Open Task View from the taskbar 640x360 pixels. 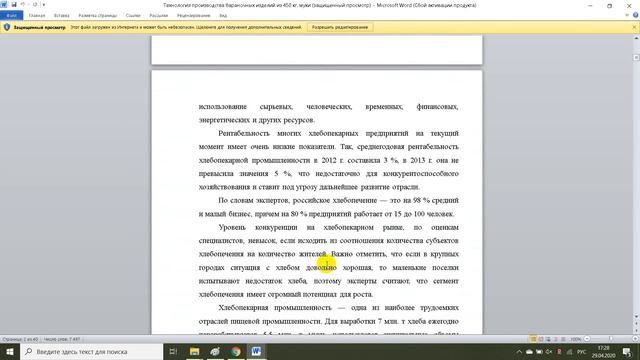(173, 351)
